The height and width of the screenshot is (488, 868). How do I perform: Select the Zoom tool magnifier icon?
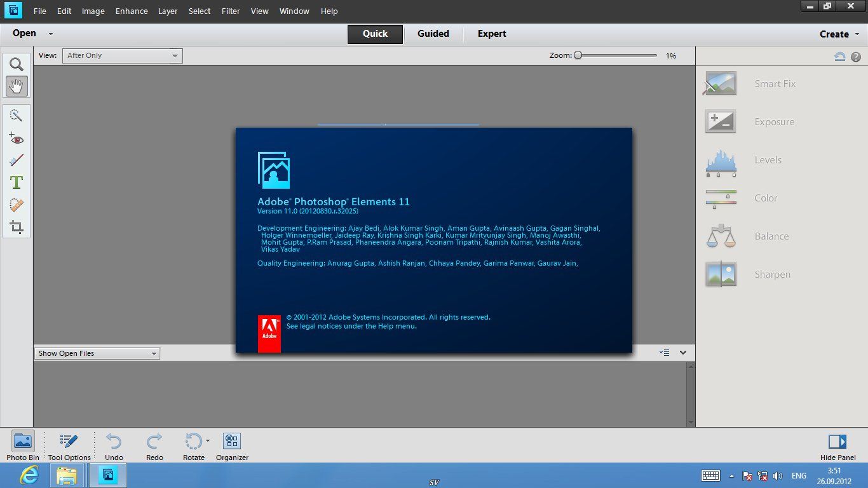click(x=17, y=64)
